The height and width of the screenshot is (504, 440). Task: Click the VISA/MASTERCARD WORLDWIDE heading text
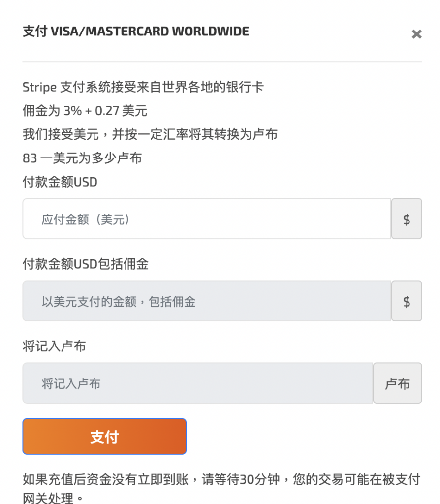pyautogui.click(x=150, y=31)
